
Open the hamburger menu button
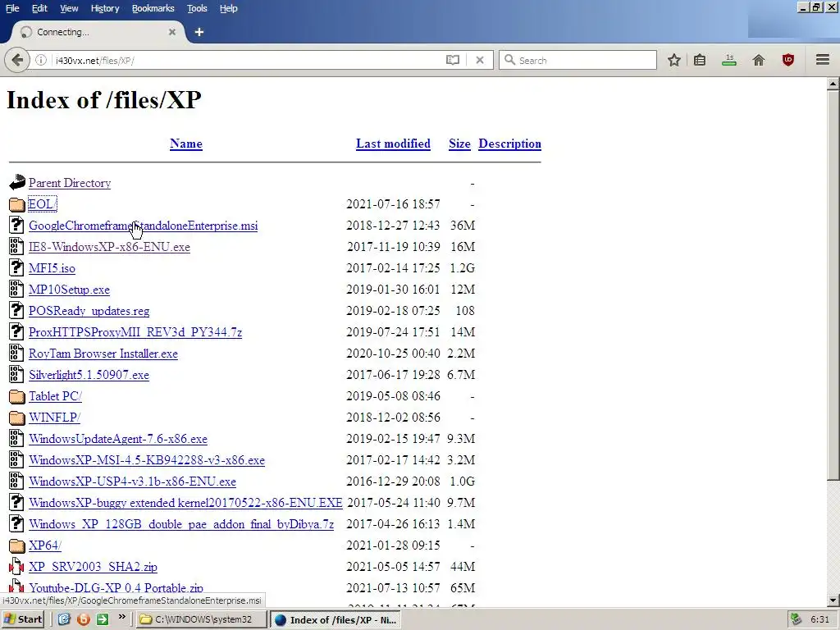coord(823,59)
